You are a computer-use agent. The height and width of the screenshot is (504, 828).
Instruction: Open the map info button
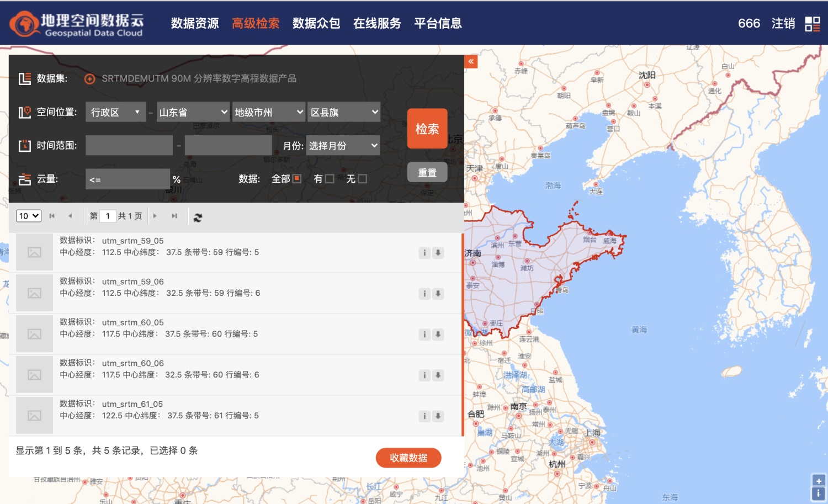pyautogui.click(x=819, y=494)
